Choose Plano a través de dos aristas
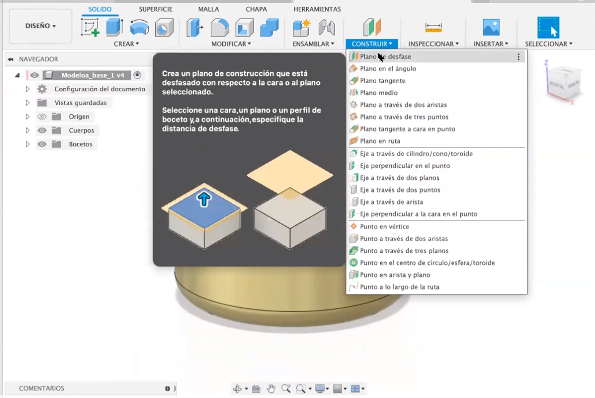This screenshot has width=595, height=398. pyautogui.click(x=436, y=105)
